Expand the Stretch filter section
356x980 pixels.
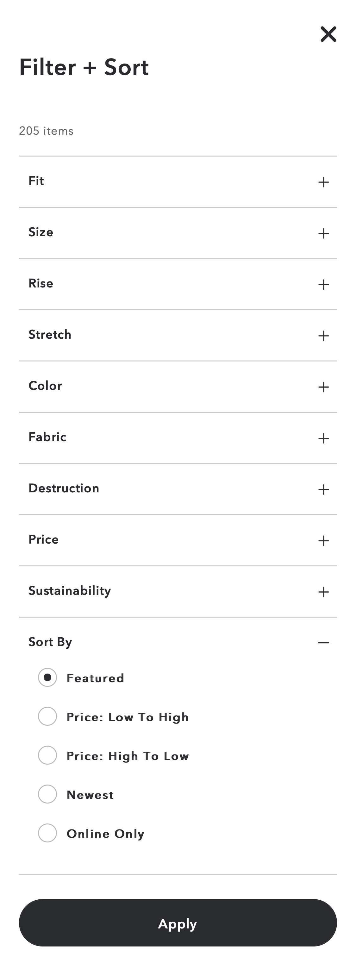click(x=323, y=336)
